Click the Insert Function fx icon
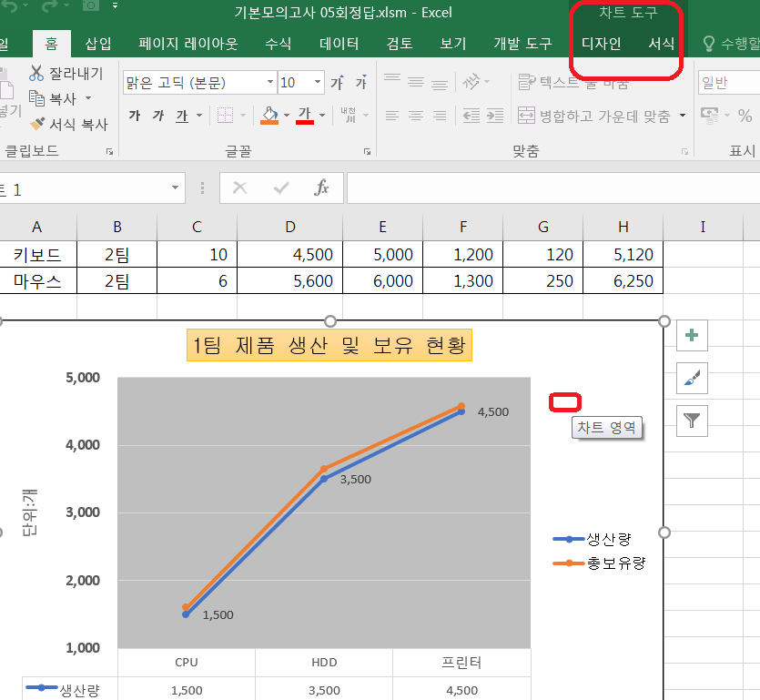This screenshot has width=760, height=700. point(321,188)
